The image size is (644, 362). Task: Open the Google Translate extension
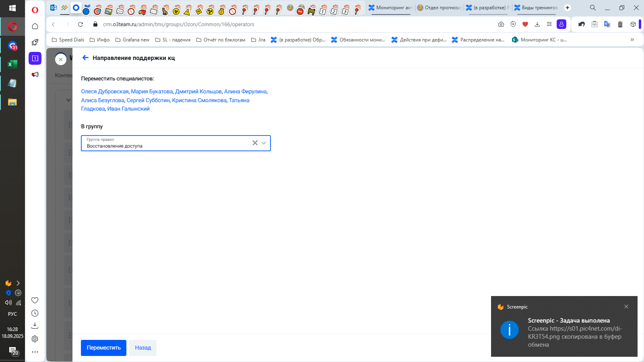607,25
